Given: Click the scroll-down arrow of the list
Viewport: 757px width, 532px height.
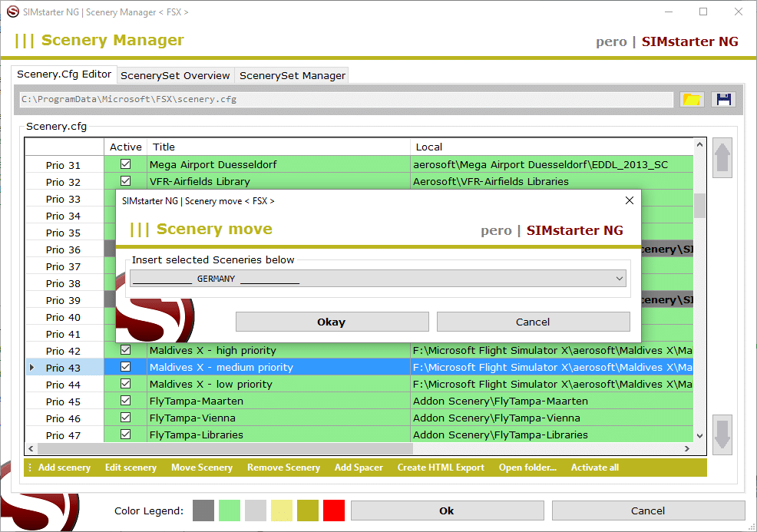Looking at the screenshot, I should (x=699, y=436).
